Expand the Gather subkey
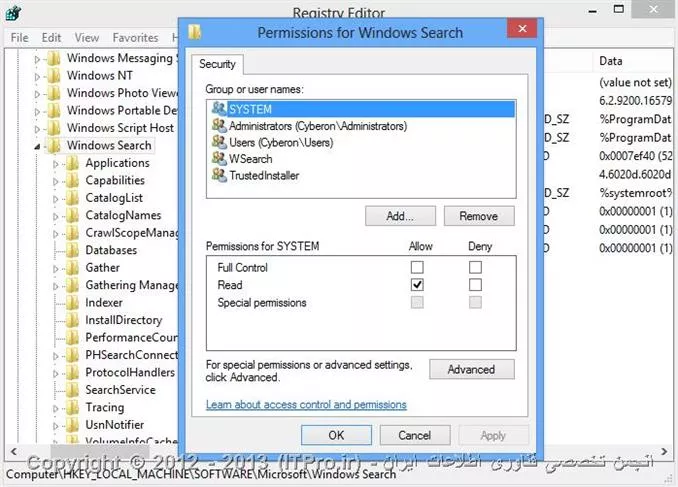This screenshot has height=487, width=678. point(55,269)
